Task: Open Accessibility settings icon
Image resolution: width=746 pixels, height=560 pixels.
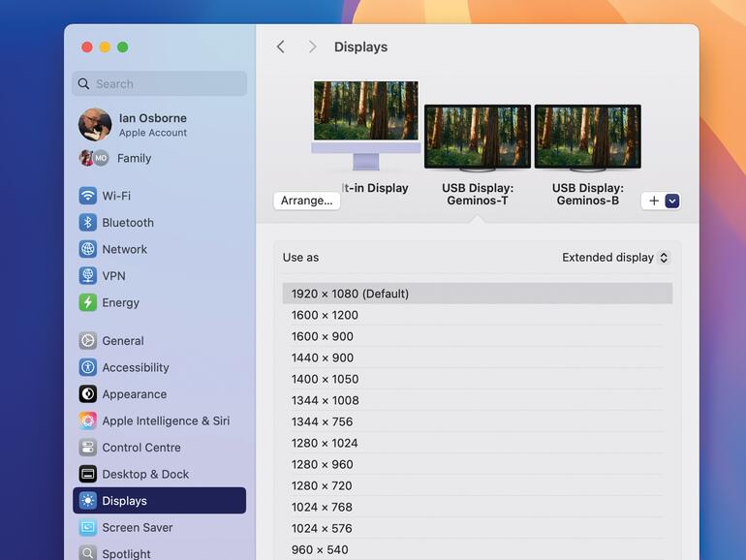Action: point(88,367)
